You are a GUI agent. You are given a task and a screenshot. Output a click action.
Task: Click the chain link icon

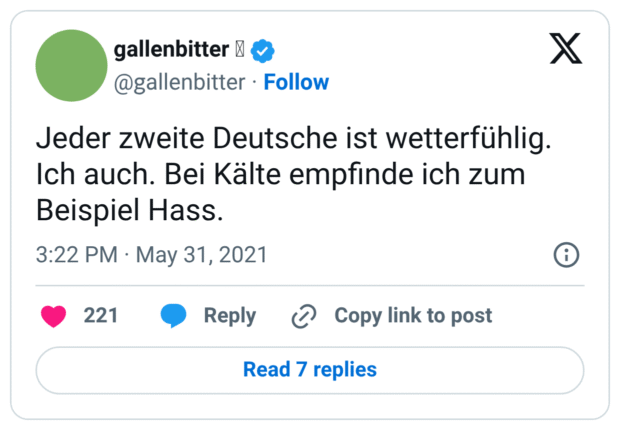(x=303, y=316)
